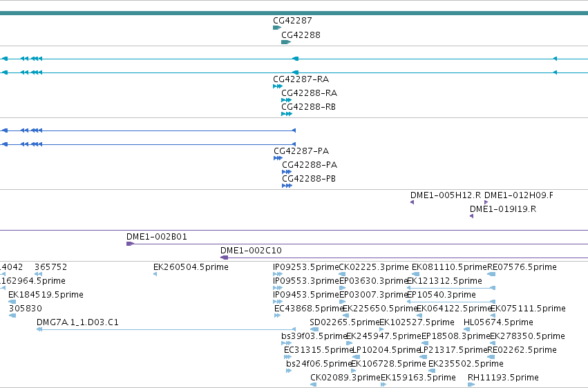Screen dimensions: 588x388
Task: Click the purple arrow glyph below DME1-002B01
Action: click(130, 244)
